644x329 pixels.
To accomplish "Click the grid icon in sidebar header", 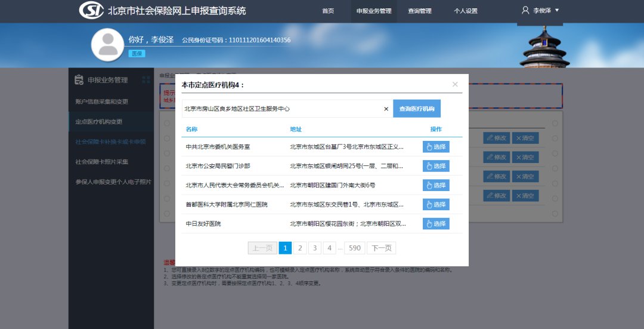I will pos(146,80).
